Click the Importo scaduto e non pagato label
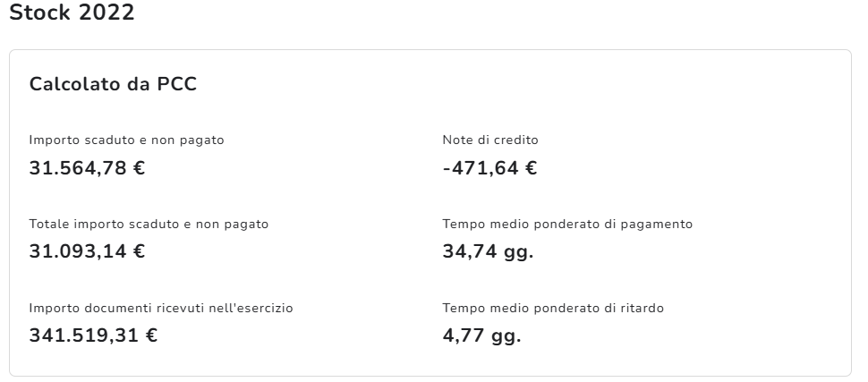 126,140
